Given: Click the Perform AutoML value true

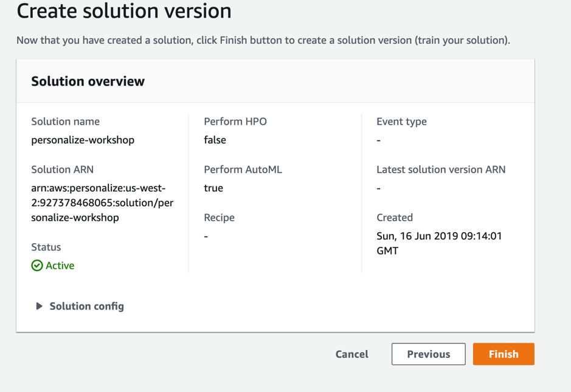Looking at the screenshot, I should (213, 188).
